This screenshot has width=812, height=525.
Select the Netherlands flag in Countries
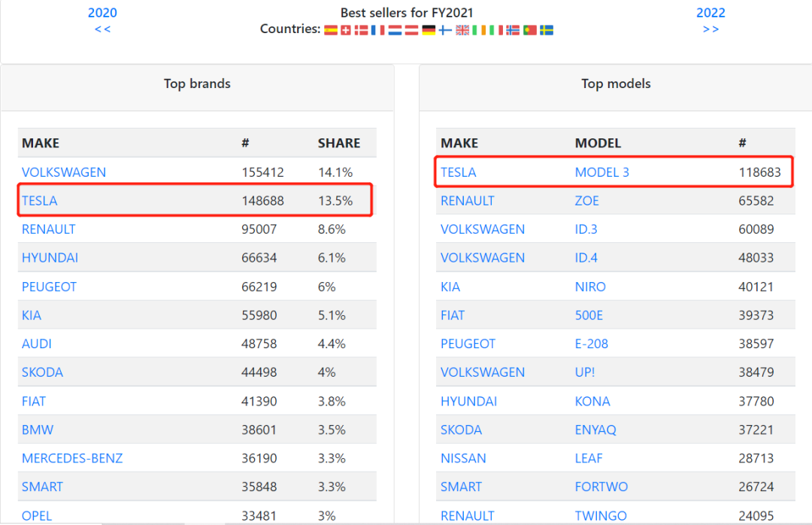click(x=395, y=30)
